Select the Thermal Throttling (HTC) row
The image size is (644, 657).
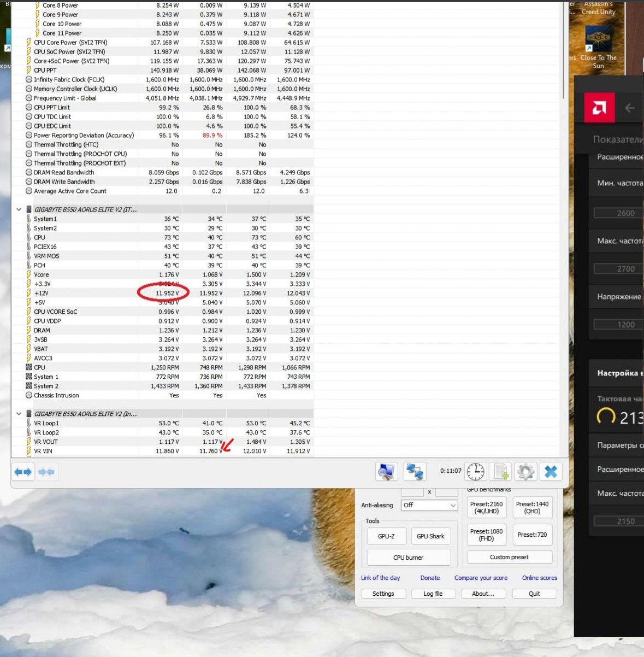tap(163, 144)
